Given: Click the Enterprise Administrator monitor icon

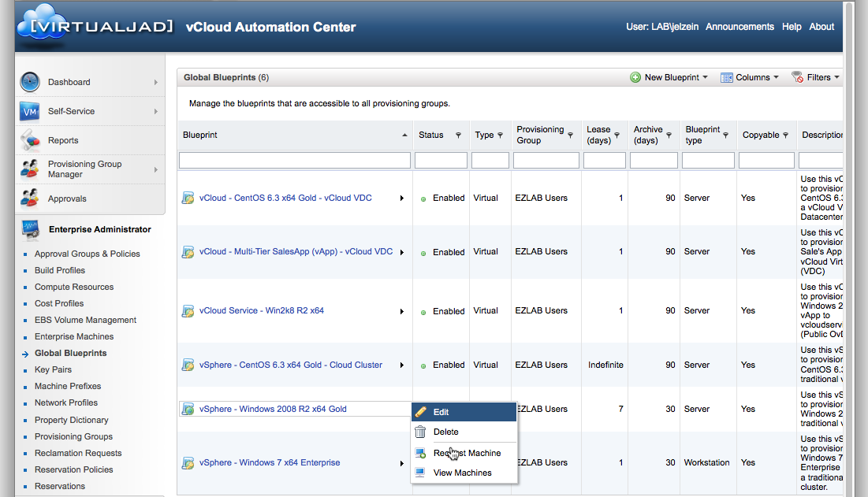Looking at the screenshot, I should click(30, 229).
